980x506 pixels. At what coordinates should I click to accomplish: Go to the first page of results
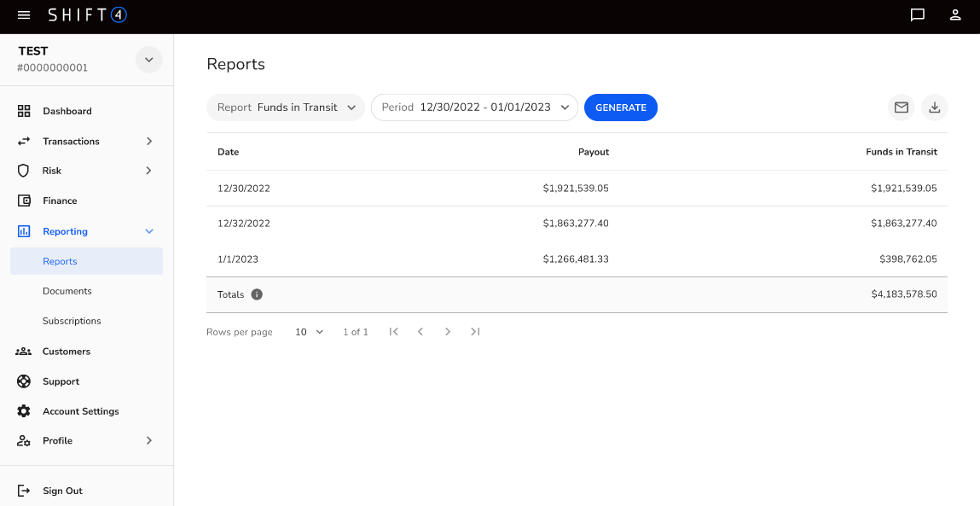(x=393, y=332)
